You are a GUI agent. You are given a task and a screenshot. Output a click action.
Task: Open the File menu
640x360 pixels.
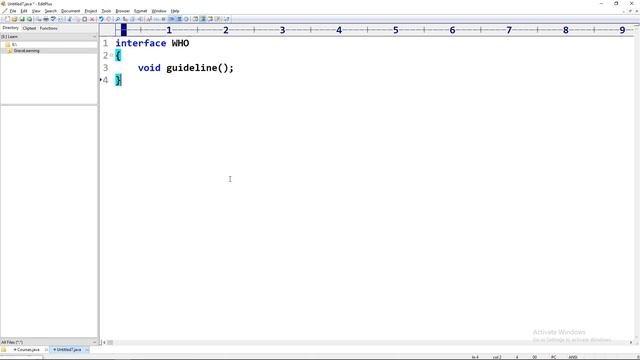click(13, 11)
